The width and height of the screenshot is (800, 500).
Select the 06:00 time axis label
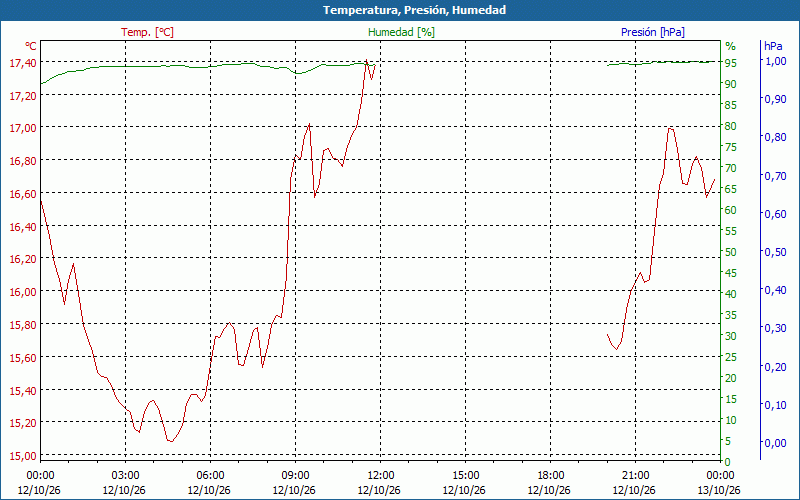pyautogui.click(x=210, y=476)
